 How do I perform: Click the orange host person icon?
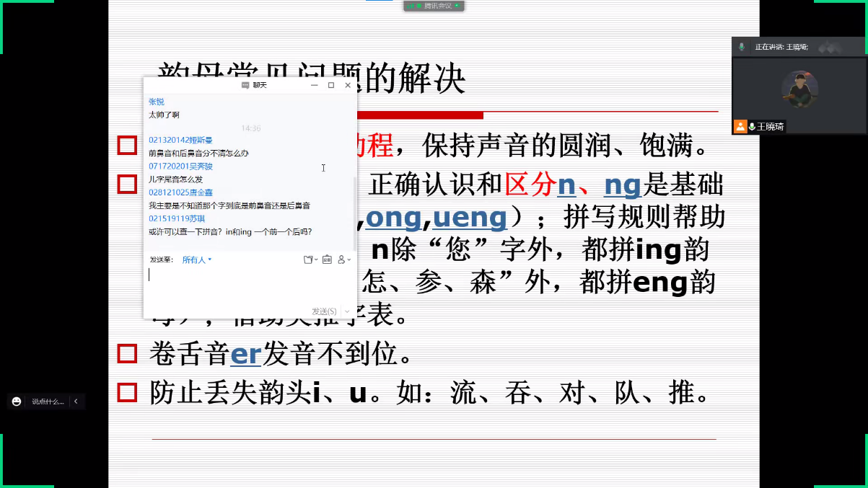[740, 126]
